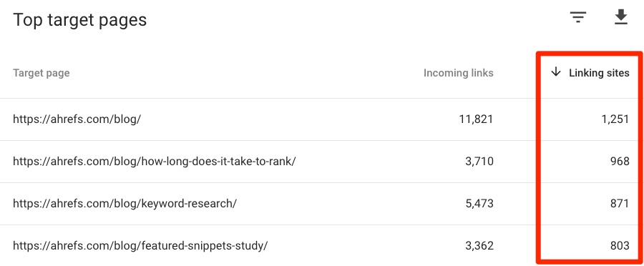The width and height of the screenshot is (644, 266).
Task: Sort by Linking sites column header
Action: [599, 73]
